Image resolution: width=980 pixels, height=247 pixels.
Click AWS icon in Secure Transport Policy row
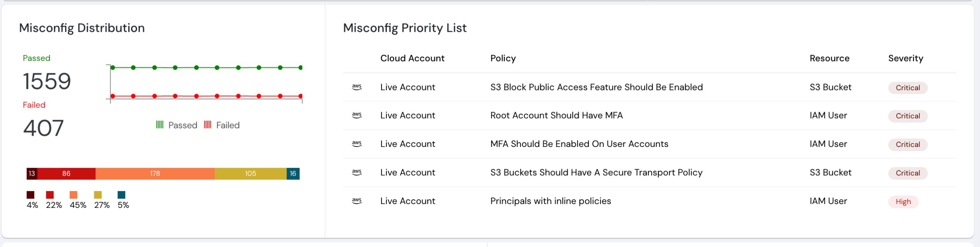pyautogui.click(x=357, y=173)
